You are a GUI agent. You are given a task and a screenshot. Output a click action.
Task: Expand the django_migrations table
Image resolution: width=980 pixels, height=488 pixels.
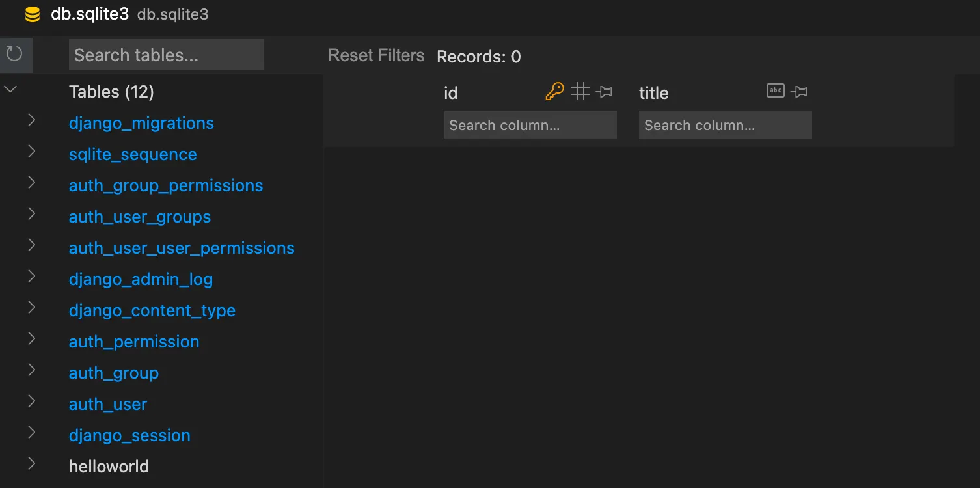(31, 120)
